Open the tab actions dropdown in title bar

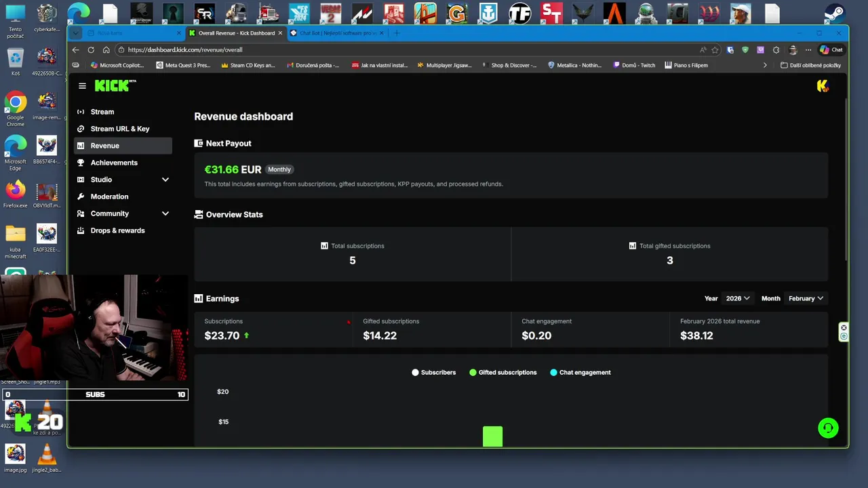pyautogui.click(x=75, y=33)
